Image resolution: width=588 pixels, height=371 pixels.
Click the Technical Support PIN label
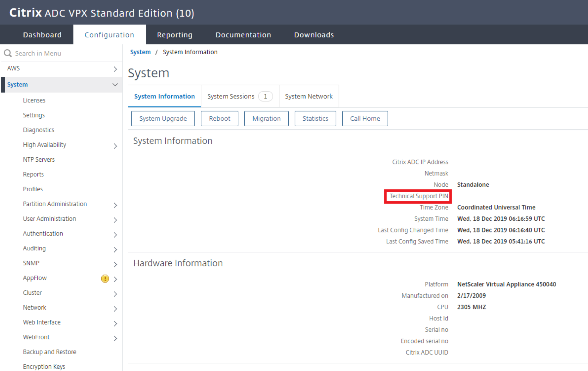click(419, 196)
